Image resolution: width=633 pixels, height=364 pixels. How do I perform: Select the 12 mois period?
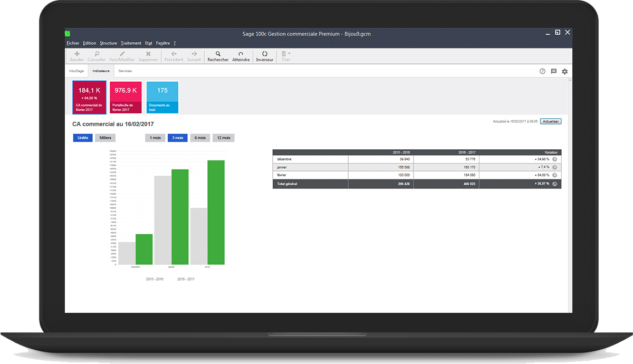coord(224,138)
